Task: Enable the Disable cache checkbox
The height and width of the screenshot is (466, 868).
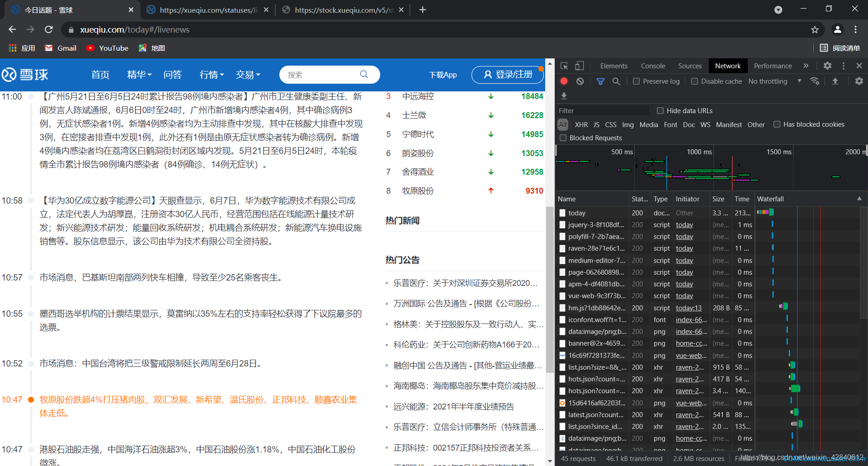Action: point(694,81)
